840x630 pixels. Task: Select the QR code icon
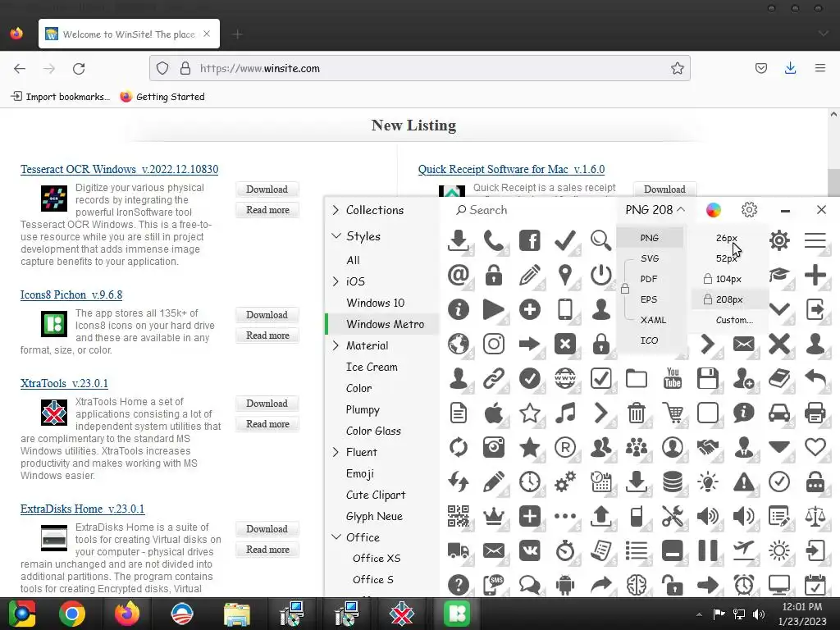458,517
